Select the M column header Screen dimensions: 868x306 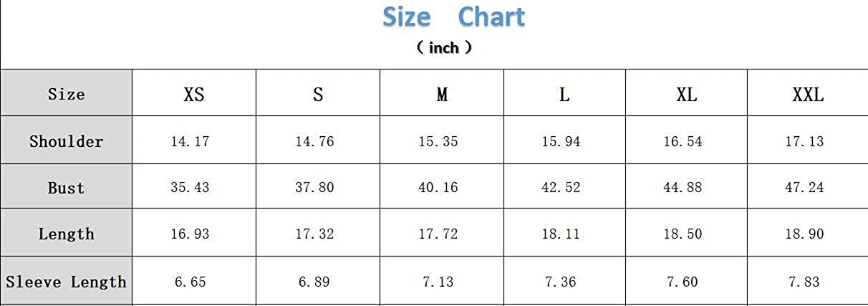point(442,95)
